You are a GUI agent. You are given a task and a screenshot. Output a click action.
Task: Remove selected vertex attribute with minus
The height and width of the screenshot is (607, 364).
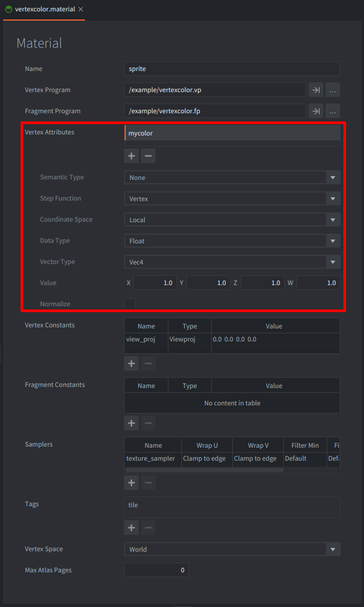tap(148, 156)
